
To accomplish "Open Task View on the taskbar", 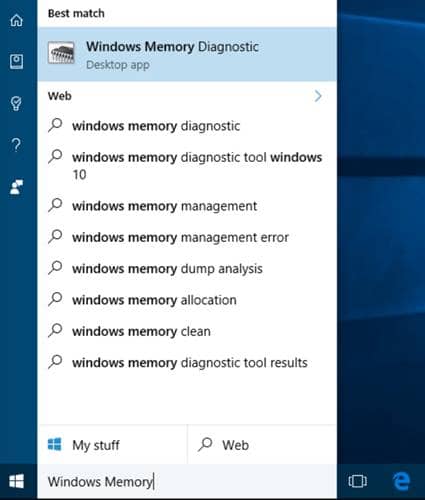I will click(357, 481).
